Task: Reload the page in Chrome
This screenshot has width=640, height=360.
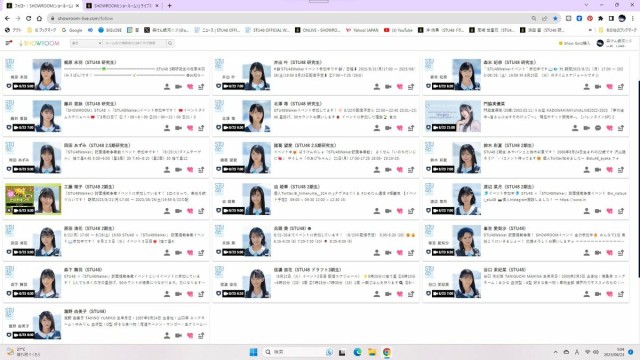Action: coord(29,18)
